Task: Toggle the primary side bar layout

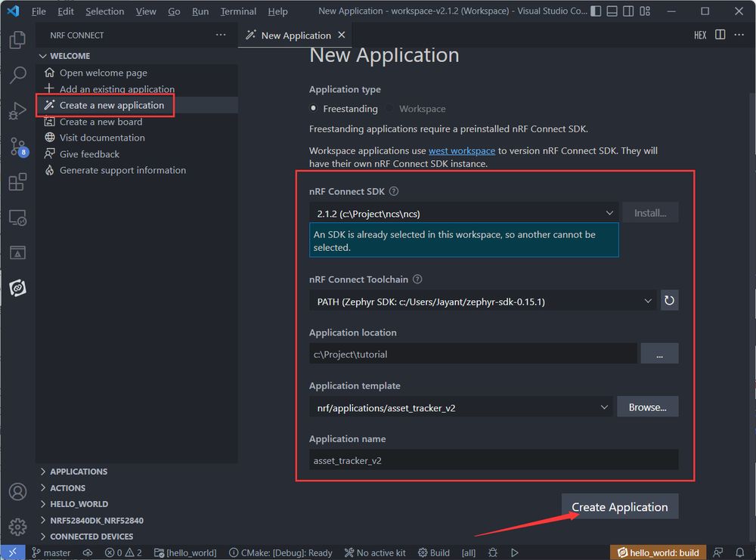Action: coord(596,11)
